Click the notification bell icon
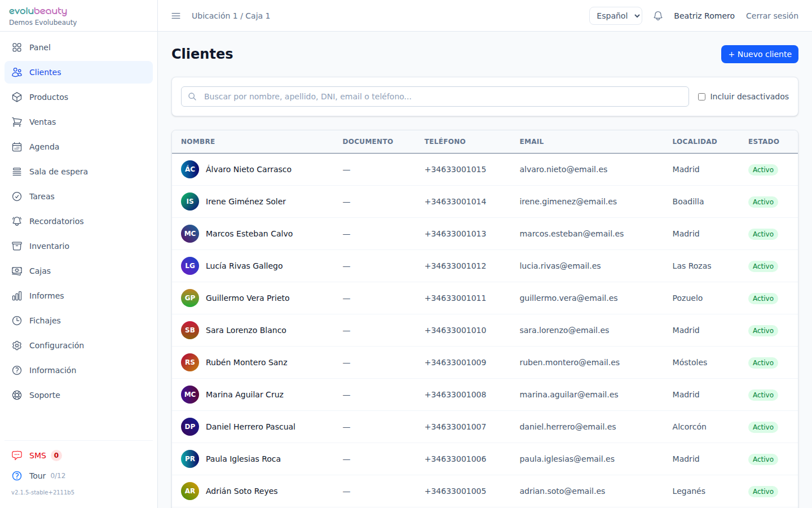The height and width of the screenshot is (508, 812). (657, 16)
